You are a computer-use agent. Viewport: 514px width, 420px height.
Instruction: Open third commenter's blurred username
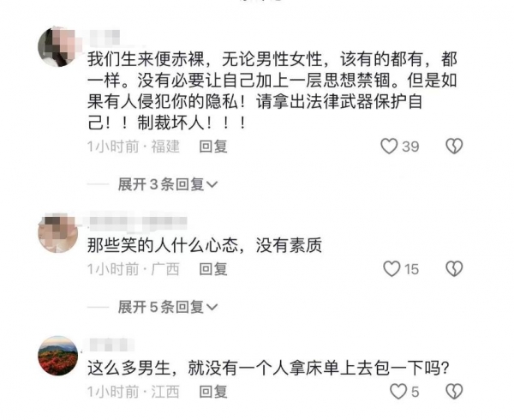click(x=111, y=345)
